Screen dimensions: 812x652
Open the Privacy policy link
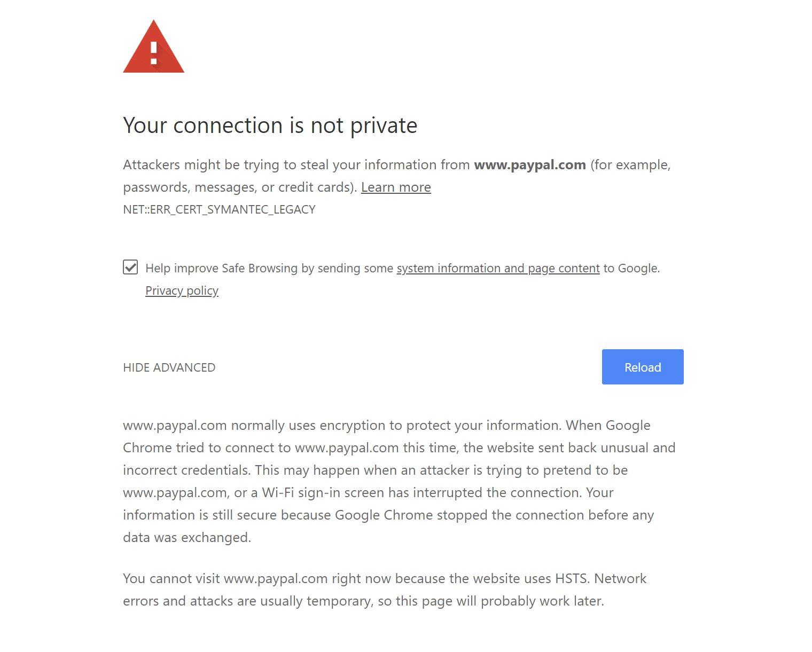182,290
